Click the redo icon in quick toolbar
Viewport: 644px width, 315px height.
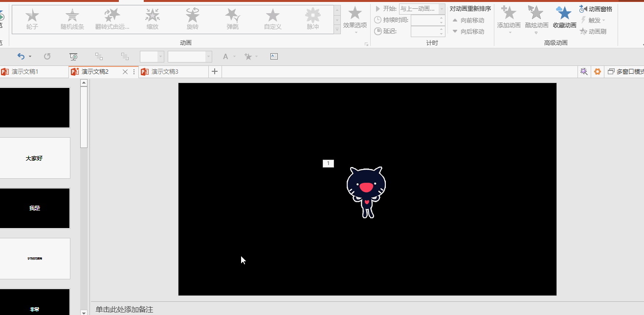point(47,57)
